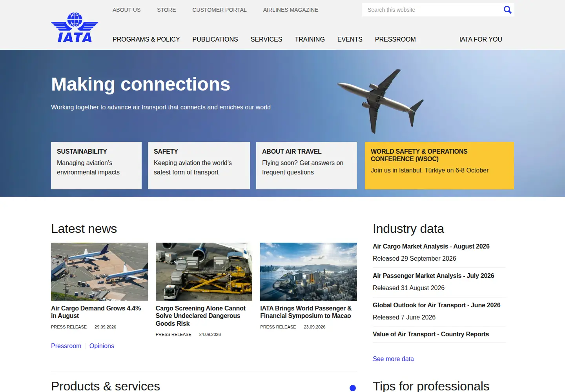This screenshot has width=565, height=392.
Task: Open Air Passenger Market Analysis July 2026
Action: point(434,276)
